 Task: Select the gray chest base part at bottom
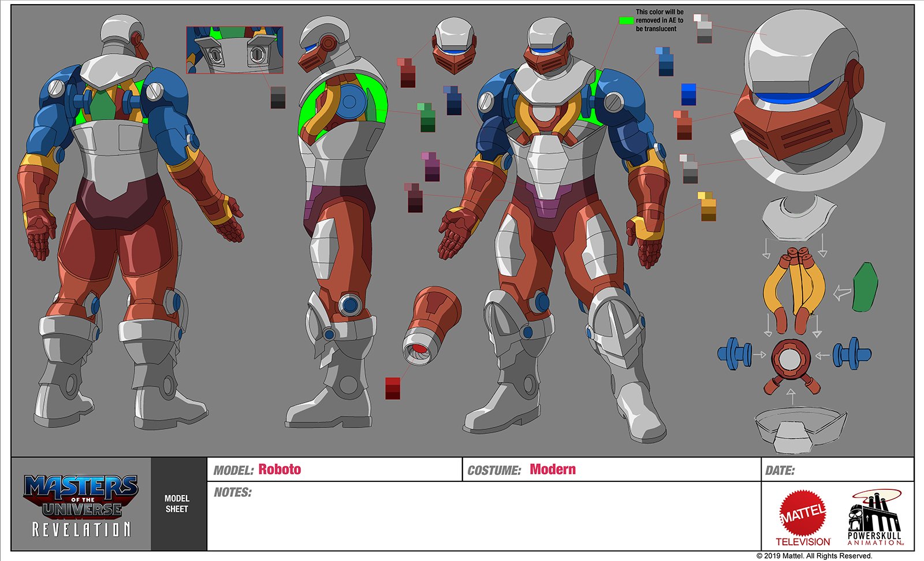(x=801, y=429)
